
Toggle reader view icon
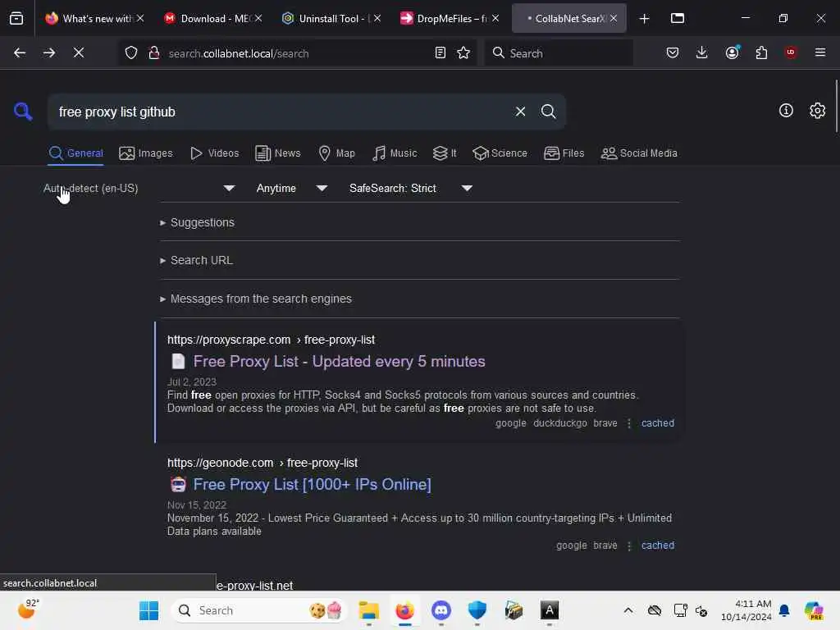pyautogui.click(x=441, y=52)
